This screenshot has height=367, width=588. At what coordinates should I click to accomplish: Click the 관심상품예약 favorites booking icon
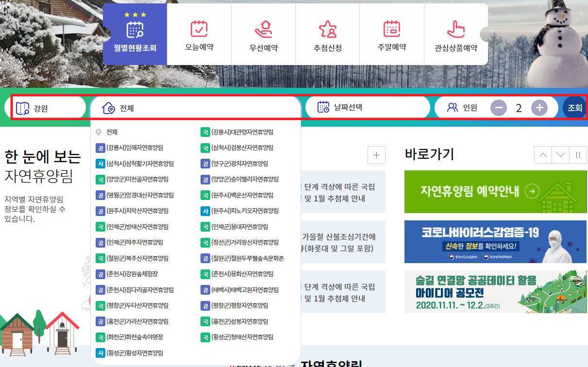point(456,33)
